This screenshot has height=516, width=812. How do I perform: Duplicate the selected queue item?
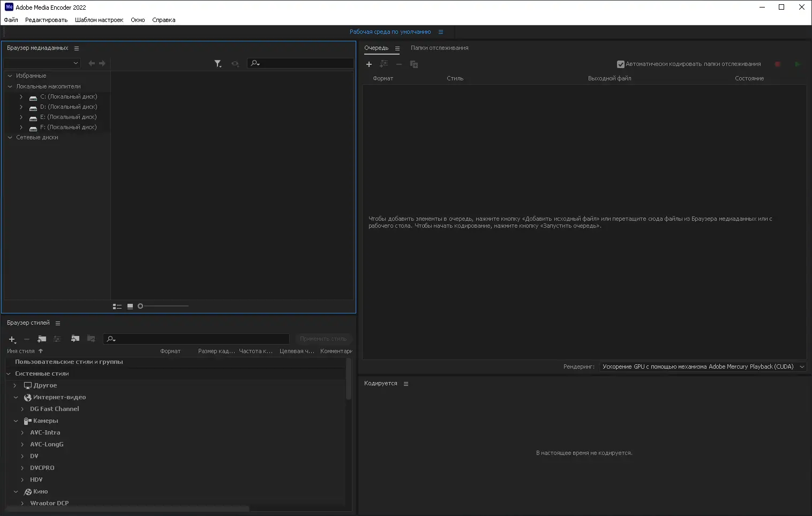(414, 64)
